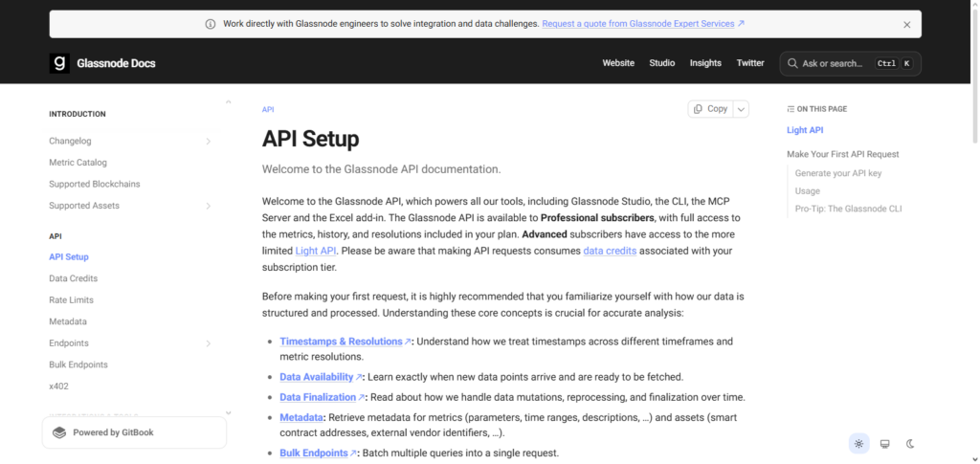Image resolution: width=980 pixels, height=464 pixels.
Task: Dismiss the announcement banner with X
Action: click(907, 24)
